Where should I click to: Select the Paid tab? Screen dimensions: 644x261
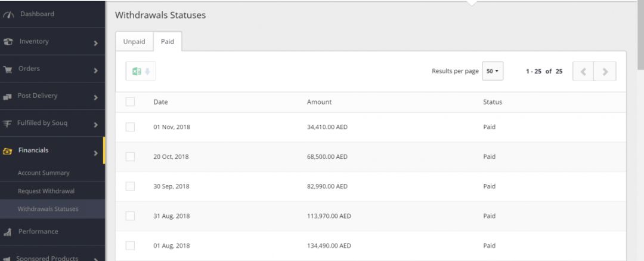168,42
